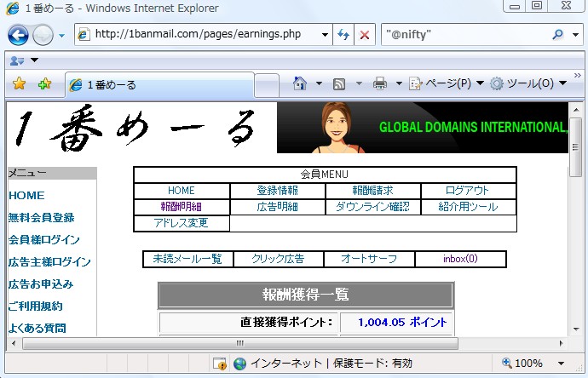Open 広告主様ログイン sidebar link
Viewport: 588px width, 378px height.
click(49, 262)
